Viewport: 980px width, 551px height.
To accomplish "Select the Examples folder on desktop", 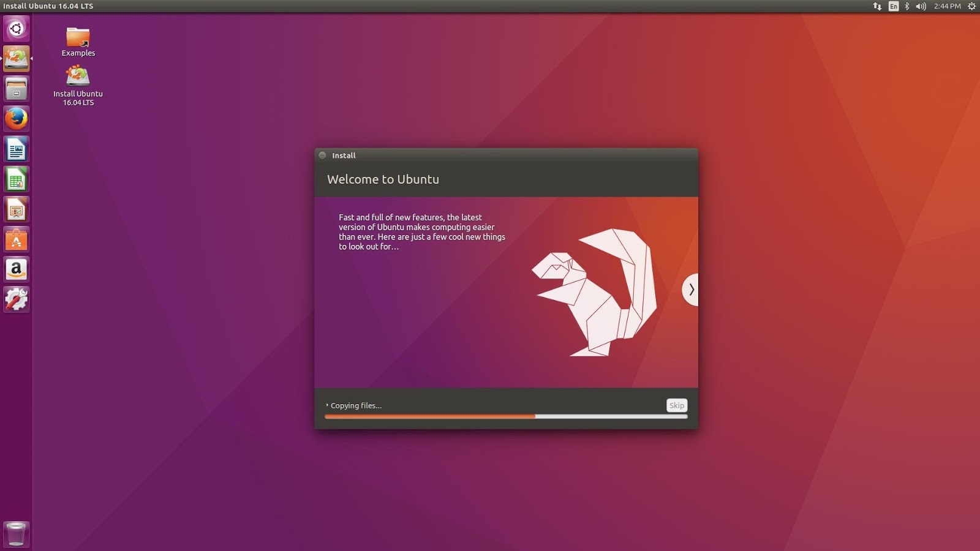I will pyautogui.click(x=78, y=42).
